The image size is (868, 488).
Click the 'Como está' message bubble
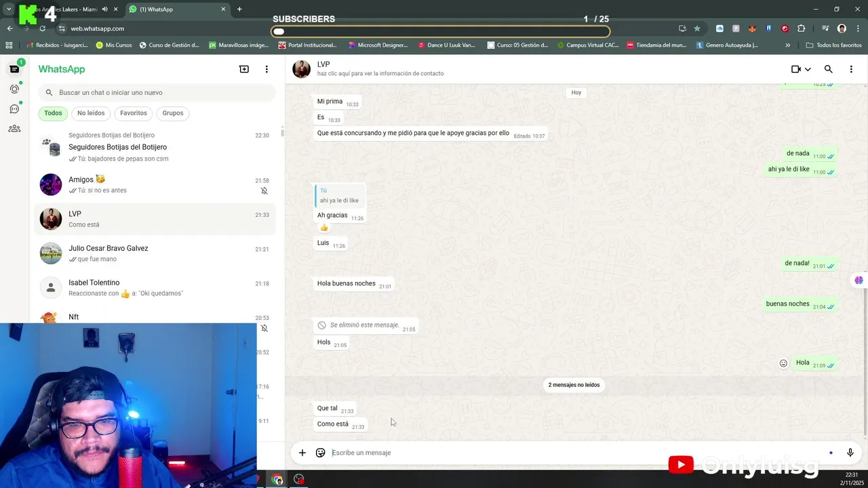(x=340, y=424)
